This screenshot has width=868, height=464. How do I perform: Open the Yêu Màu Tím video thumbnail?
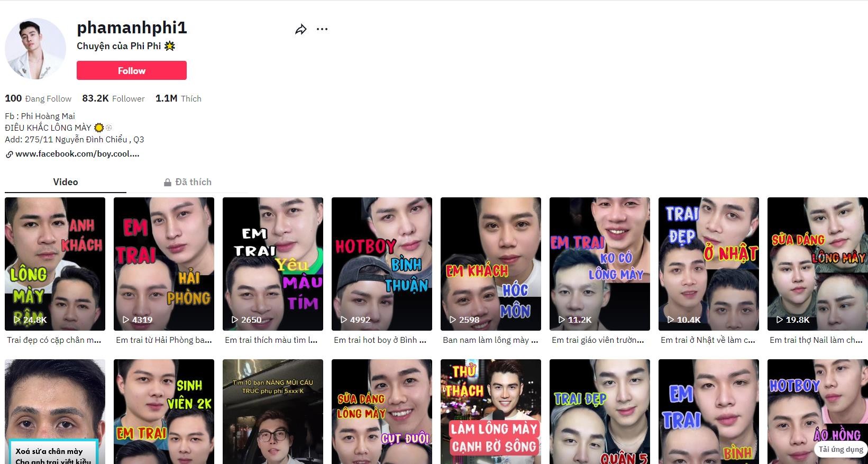click(x=273, y=263)
